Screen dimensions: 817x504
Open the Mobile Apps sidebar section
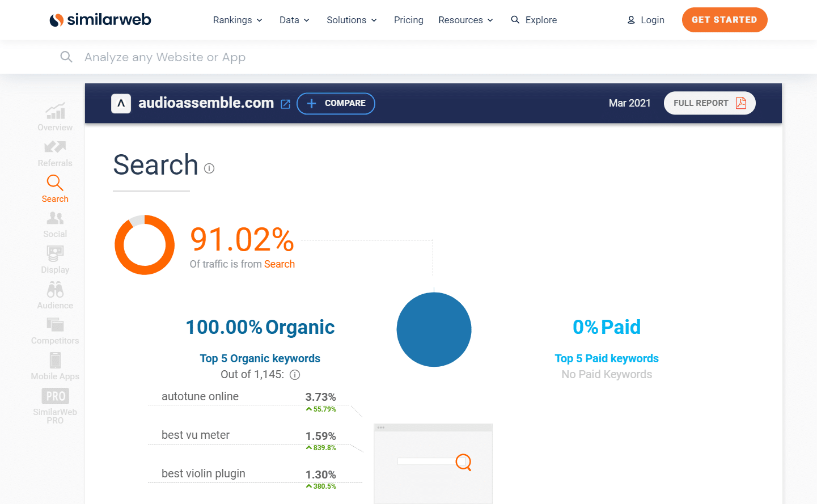[54, 366]
